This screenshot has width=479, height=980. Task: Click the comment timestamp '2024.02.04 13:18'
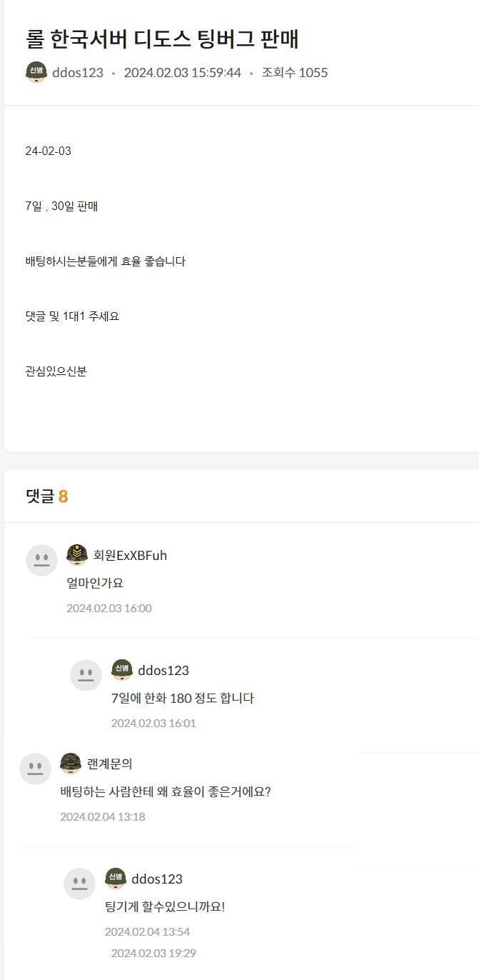click(103, 817)
